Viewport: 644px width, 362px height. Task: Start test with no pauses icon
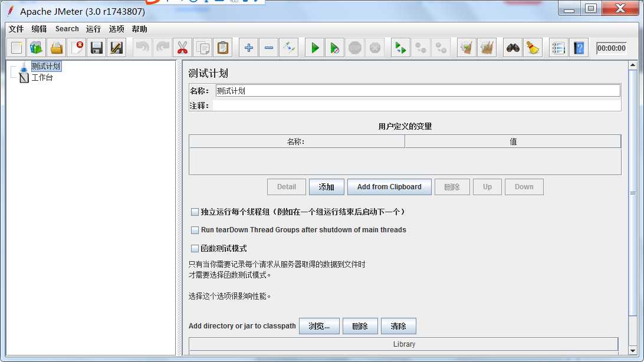pos(335,48)
